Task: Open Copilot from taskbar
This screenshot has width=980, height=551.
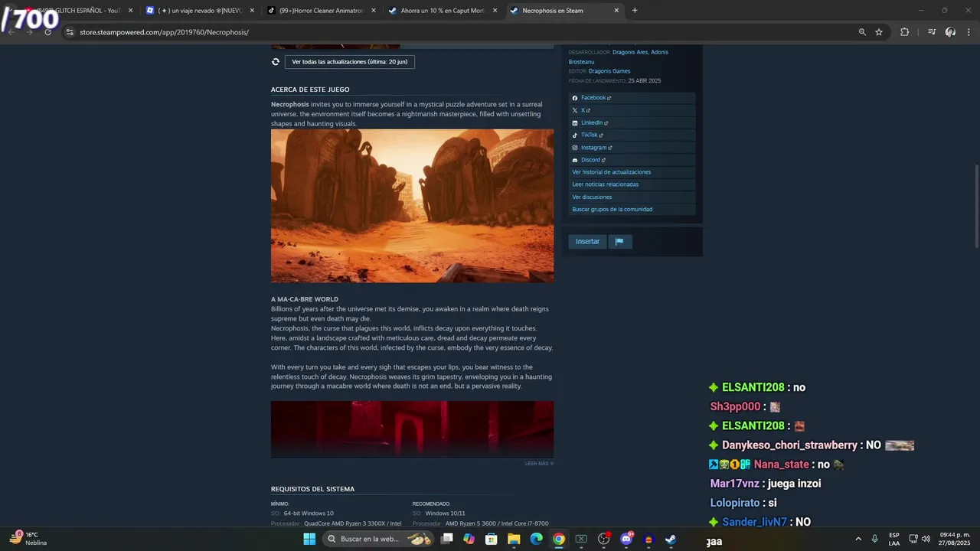Action: point(469,539)
